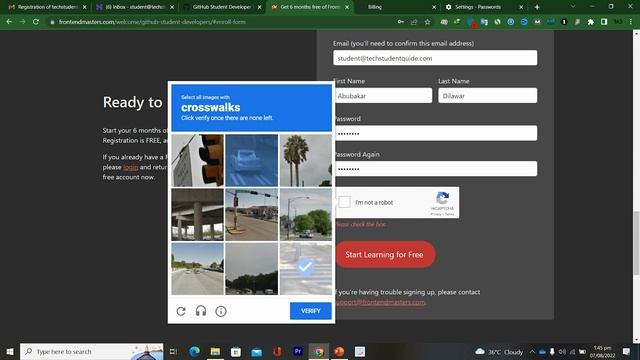Select the overpass bridge captcha tile
Image resolution: width=640 pixels, height=360 pixels.
(x=198, y=215)
